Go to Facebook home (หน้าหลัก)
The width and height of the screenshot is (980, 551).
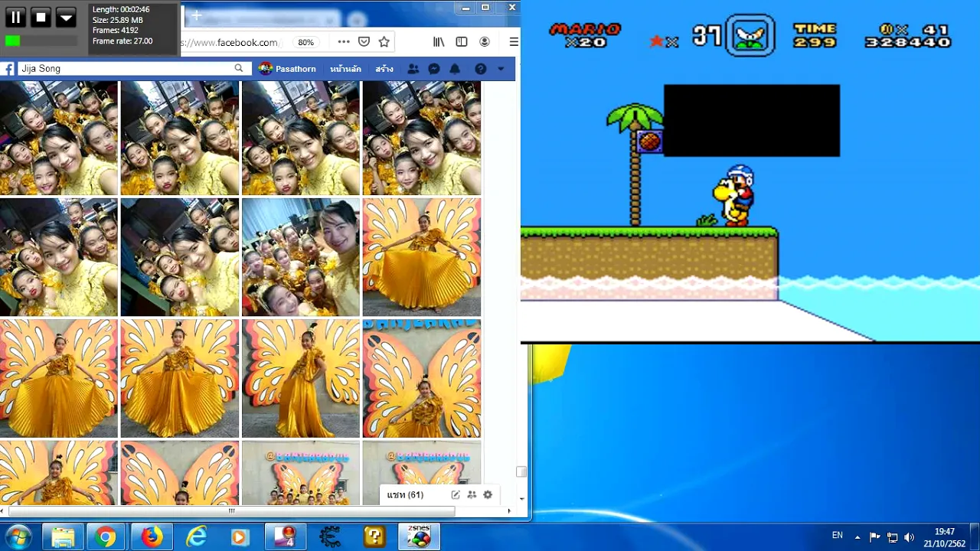pos(345,69)
